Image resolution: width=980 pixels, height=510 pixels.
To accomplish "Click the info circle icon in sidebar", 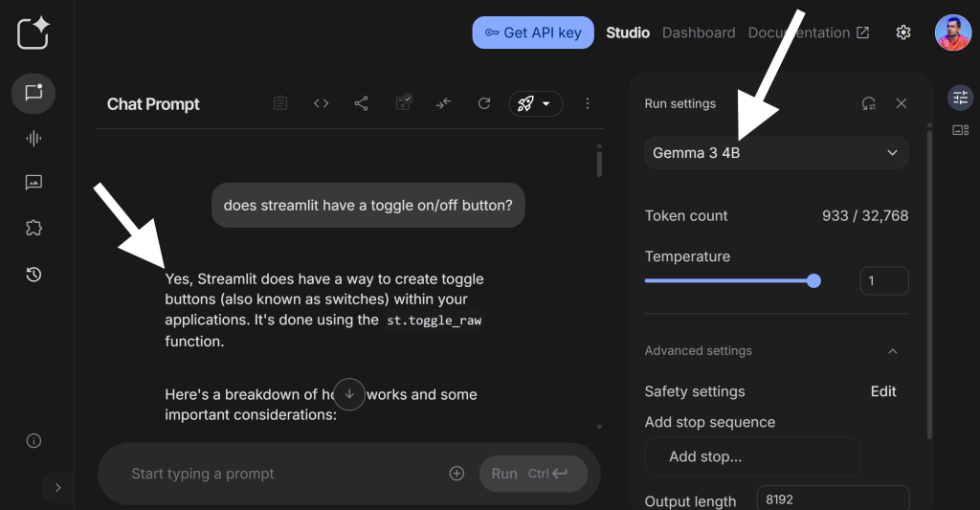I will (33, 440).
